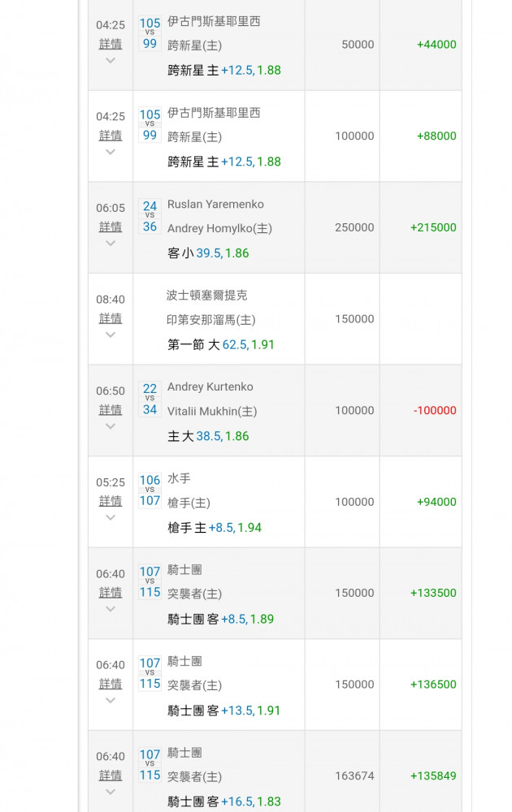
Task: Click 107 vs 115 score box in +136500 row
Action: point(150,673)
